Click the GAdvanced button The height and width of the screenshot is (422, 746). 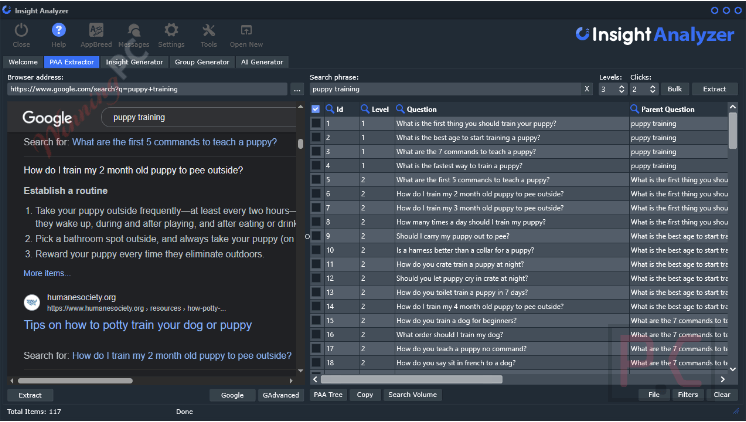tap(281, 395)
